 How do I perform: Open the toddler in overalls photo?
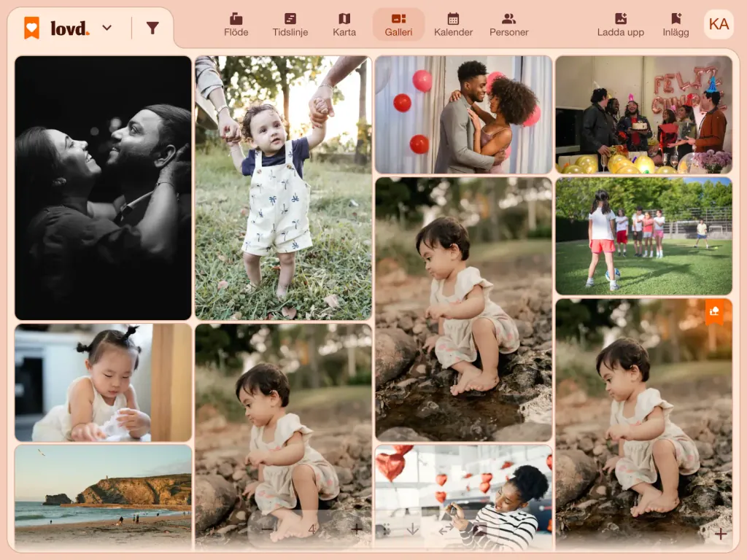(284, 187)
